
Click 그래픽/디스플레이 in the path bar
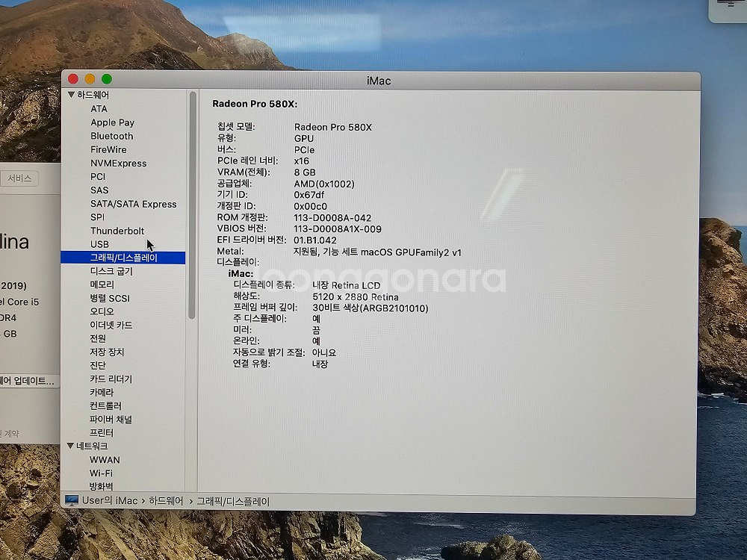pyautogui.click(x=233, y=501)
